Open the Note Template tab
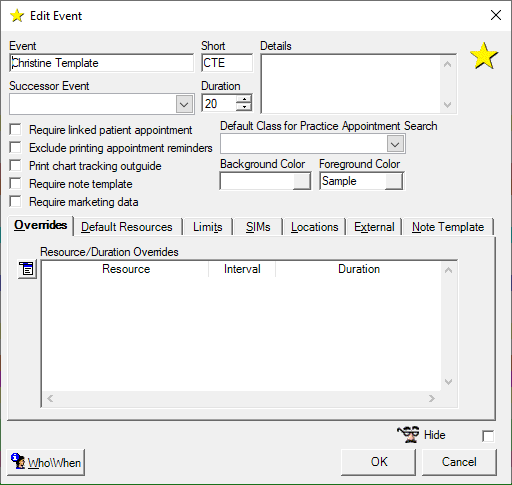This screenshot has height=485, width=512. [448, 227]
